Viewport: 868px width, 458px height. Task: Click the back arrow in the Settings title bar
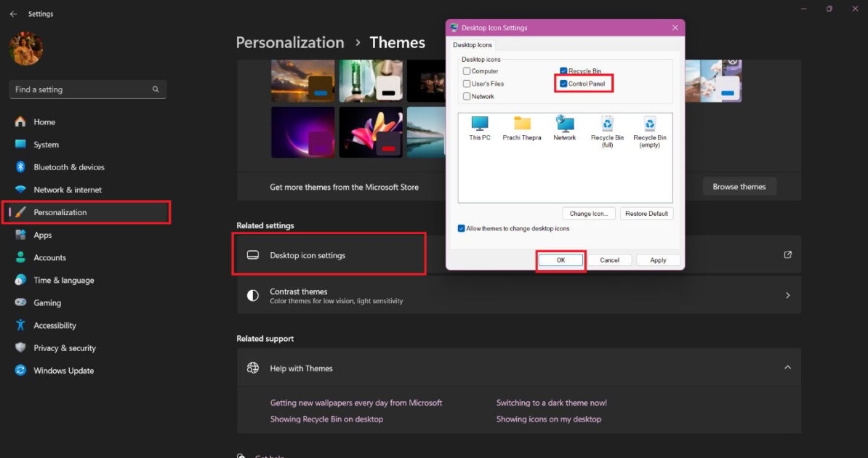click(x=13, y=14)
